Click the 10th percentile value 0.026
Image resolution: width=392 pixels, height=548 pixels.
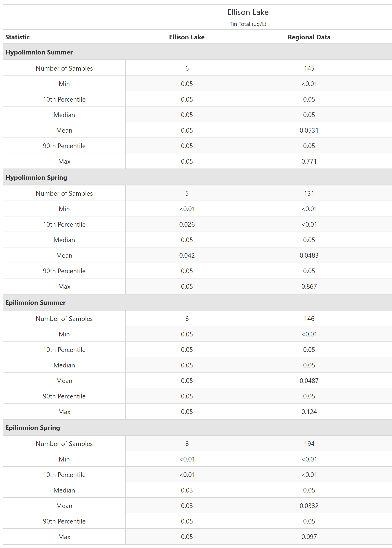187,224
